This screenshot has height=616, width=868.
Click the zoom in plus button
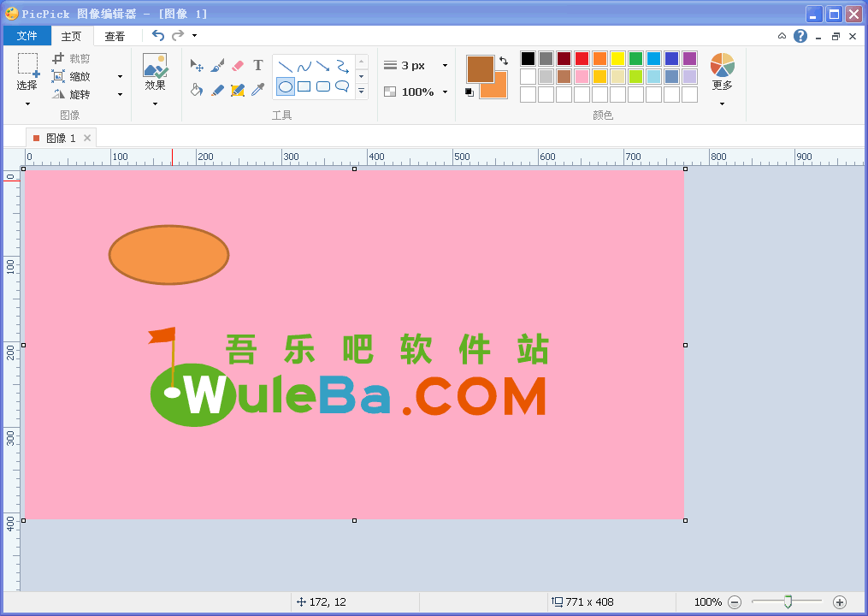point(840,602)
